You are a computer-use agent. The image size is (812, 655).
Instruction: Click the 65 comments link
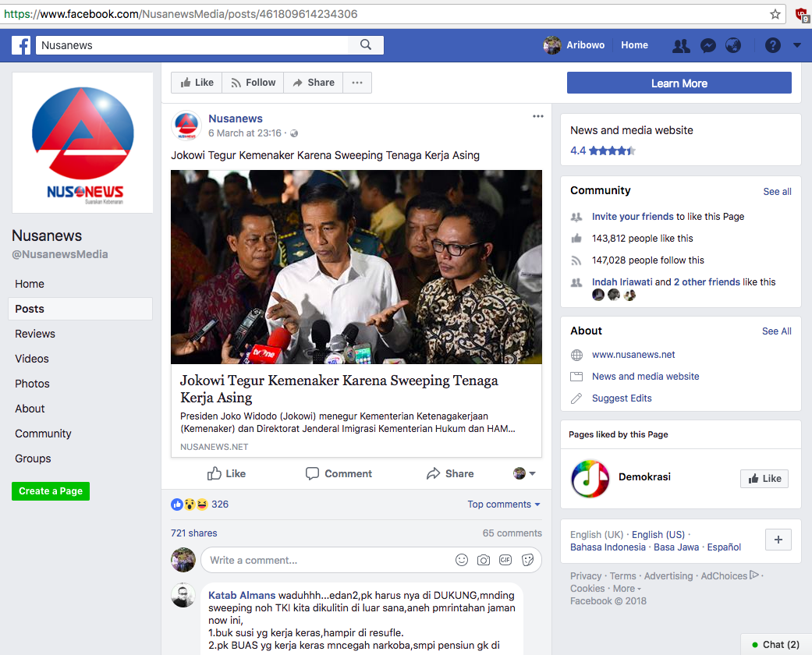[512, 533]
